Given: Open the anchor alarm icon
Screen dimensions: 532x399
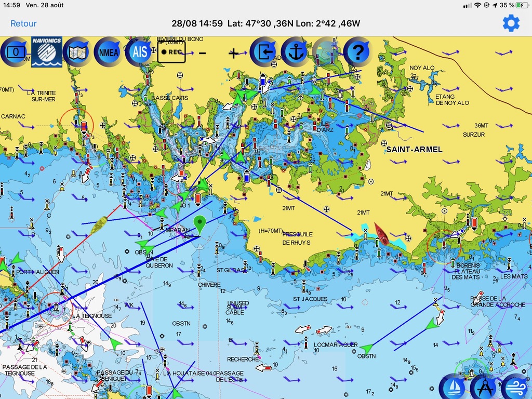Looking at the screenshot, I should (295, 52).
